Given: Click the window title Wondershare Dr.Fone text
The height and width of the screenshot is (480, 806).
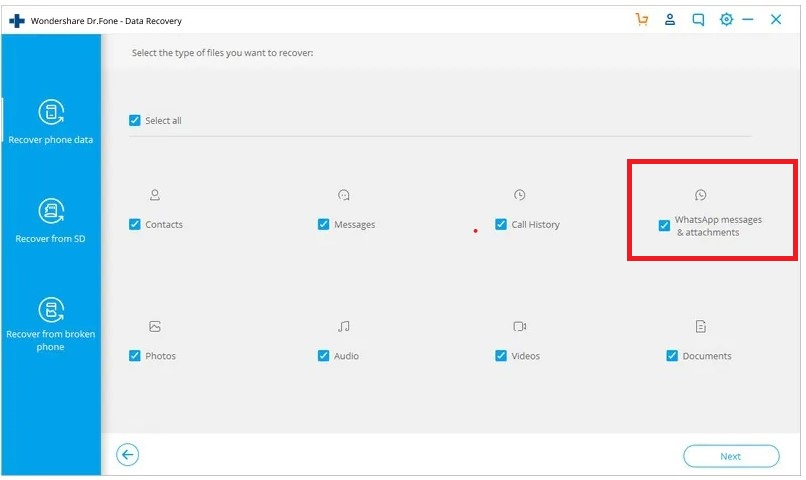Looking at the screenshot, I should click(x=106, y=21).
